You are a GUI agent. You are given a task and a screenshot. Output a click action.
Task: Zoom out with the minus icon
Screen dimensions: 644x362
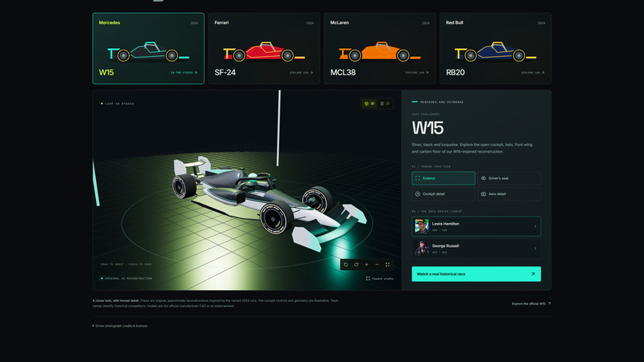click(x=376, y=265)
